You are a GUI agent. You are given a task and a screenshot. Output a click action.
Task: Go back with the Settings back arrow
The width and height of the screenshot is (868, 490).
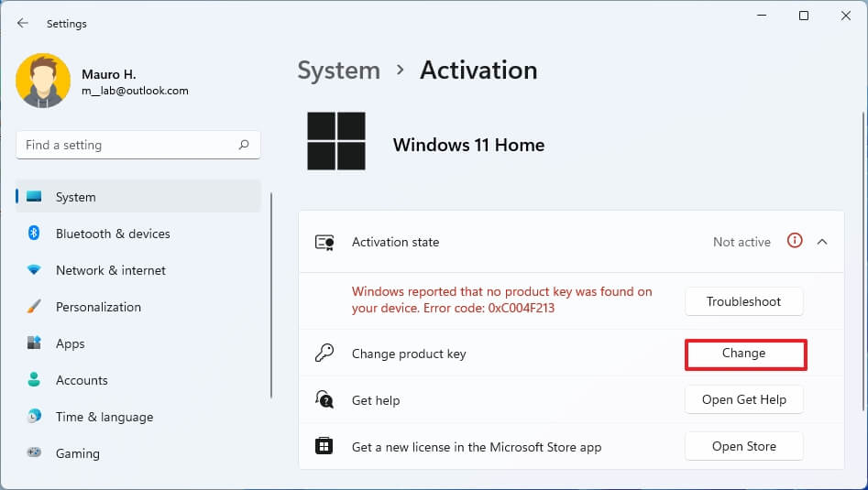[22, 23]
